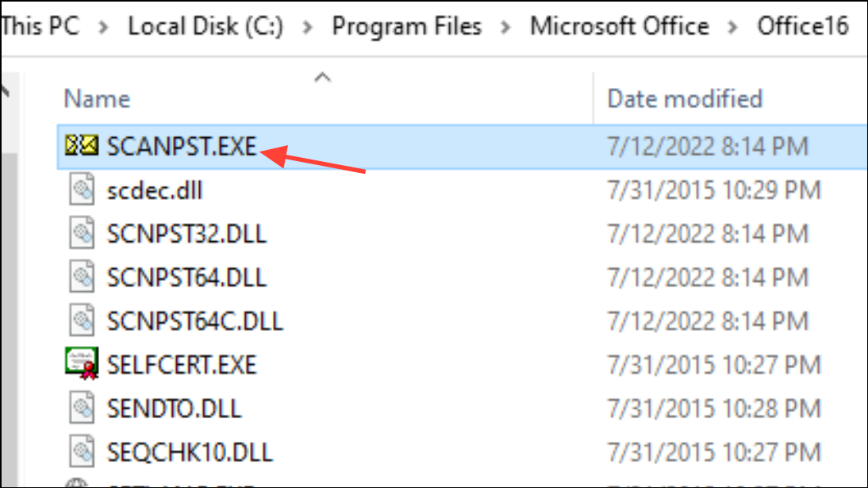Go to Program Files breadcrumb
Screen dimensions: 868x488
tap(406, 27)
